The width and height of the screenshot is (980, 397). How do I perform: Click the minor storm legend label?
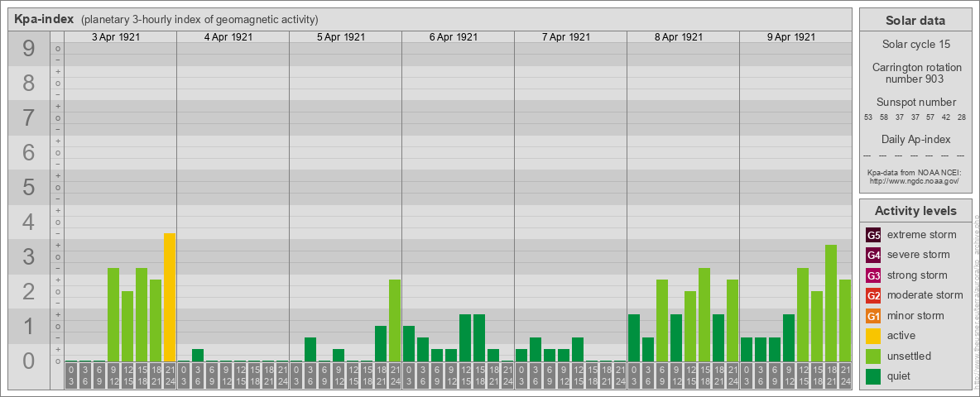[917, 316]
